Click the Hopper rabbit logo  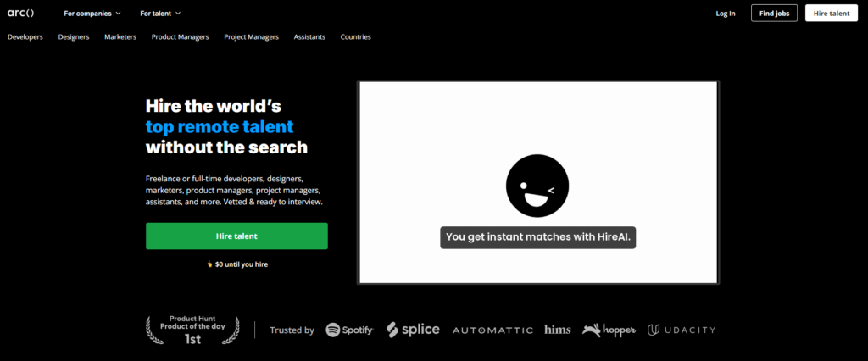609,330
